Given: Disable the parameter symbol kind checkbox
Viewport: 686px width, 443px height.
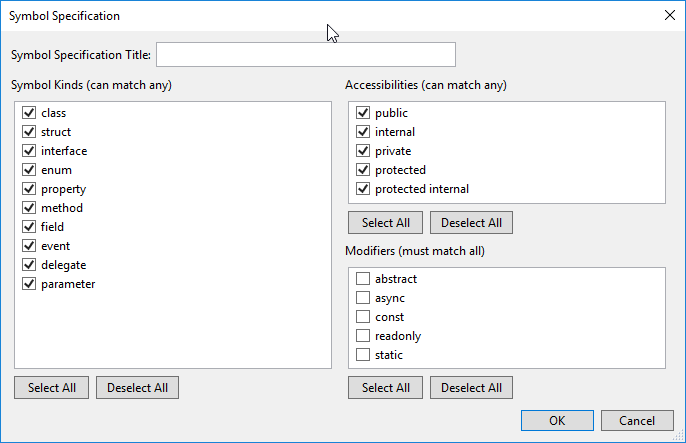Looking at the screenshot, I should click(x=29, y=284).
